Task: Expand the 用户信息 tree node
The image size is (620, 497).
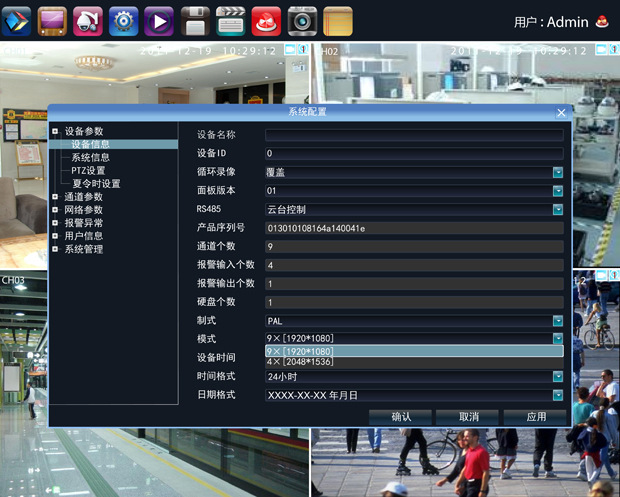Action: (55, 236)
